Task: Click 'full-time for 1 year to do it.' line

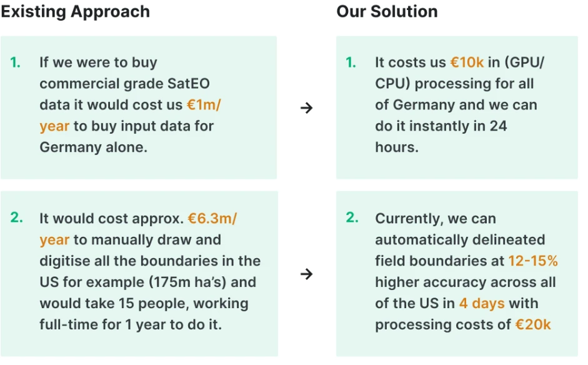Action: [x=131, y=324]
